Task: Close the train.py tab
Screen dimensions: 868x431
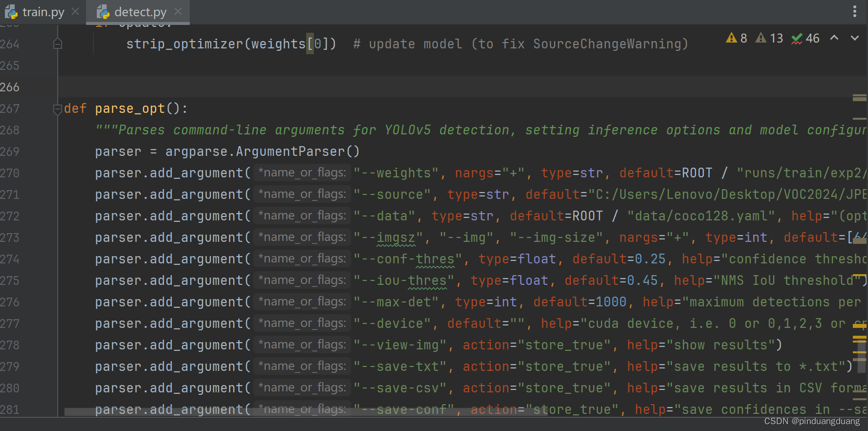Action: tap(75, 11)
